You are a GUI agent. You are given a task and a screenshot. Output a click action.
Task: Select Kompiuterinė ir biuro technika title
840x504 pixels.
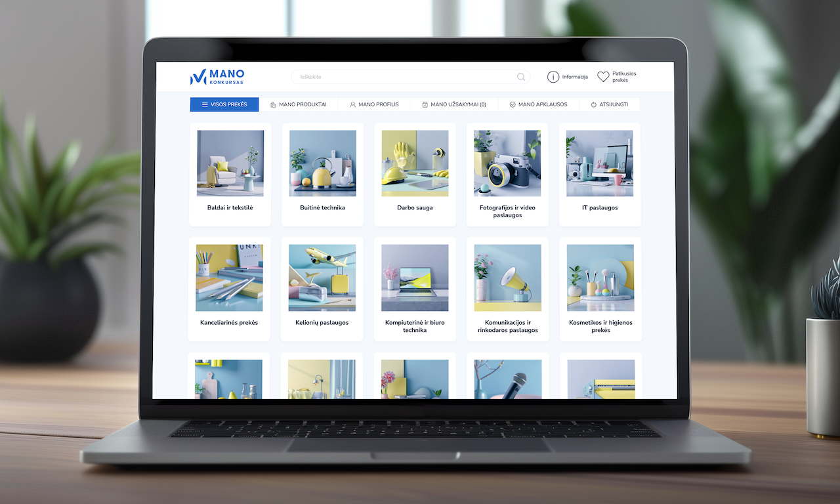click(x=415, y=326)
